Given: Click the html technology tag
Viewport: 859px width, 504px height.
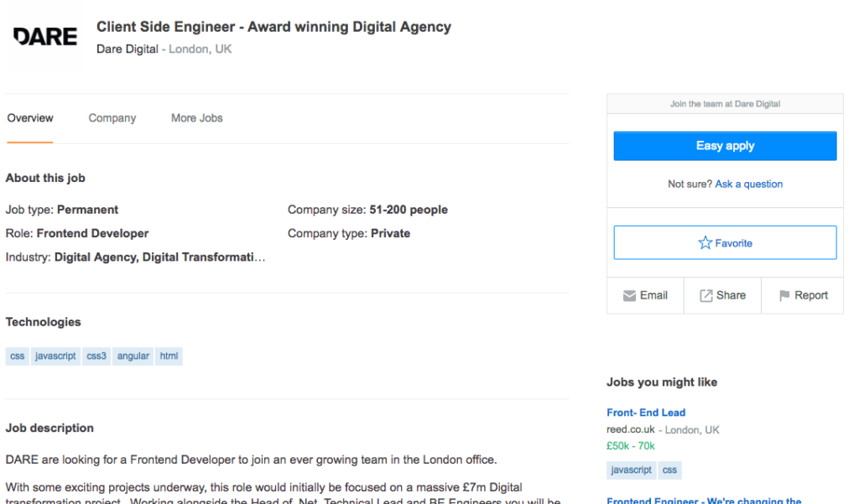Looking at the screenshot, I should pyautogui.click(x=169, y=356).
